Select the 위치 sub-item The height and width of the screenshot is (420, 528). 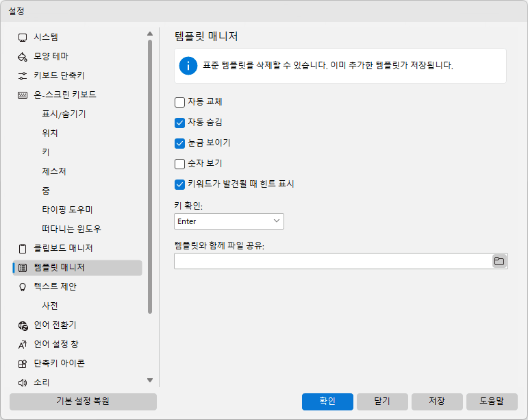[50, 134]
